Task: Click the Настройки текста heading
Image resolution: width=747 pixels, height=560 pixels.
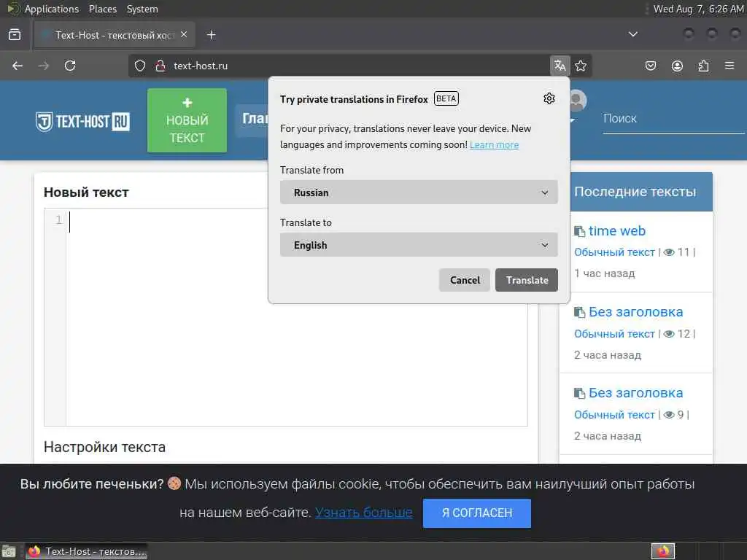Action: tap(104, 447)
